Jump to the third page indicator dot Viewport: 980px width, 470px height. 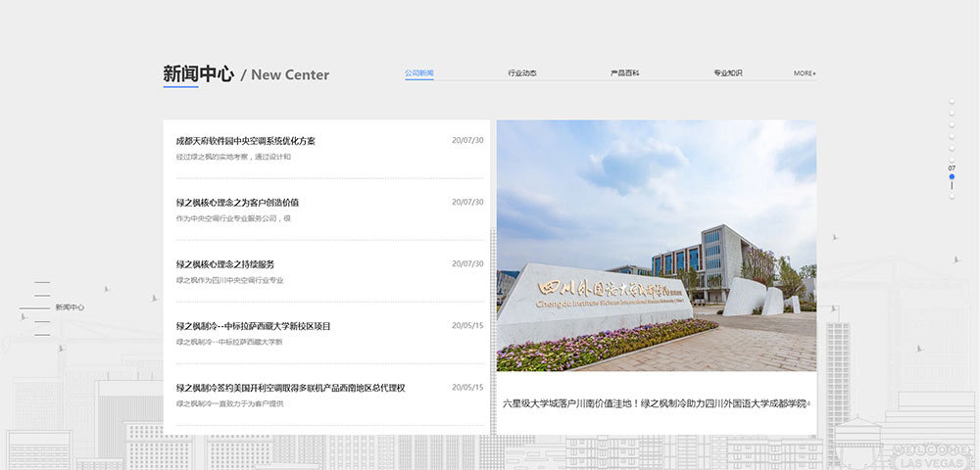coord(952,124)
